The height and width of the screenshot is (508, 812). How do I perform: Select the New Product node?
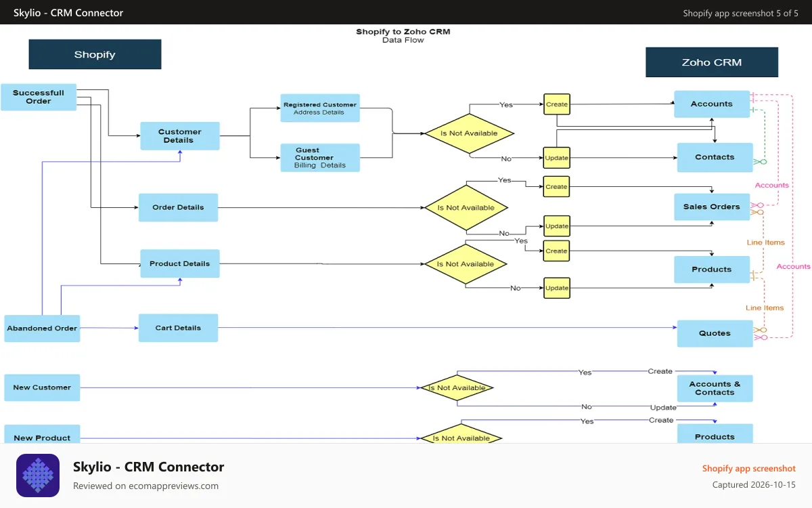[x=42, y=435]
